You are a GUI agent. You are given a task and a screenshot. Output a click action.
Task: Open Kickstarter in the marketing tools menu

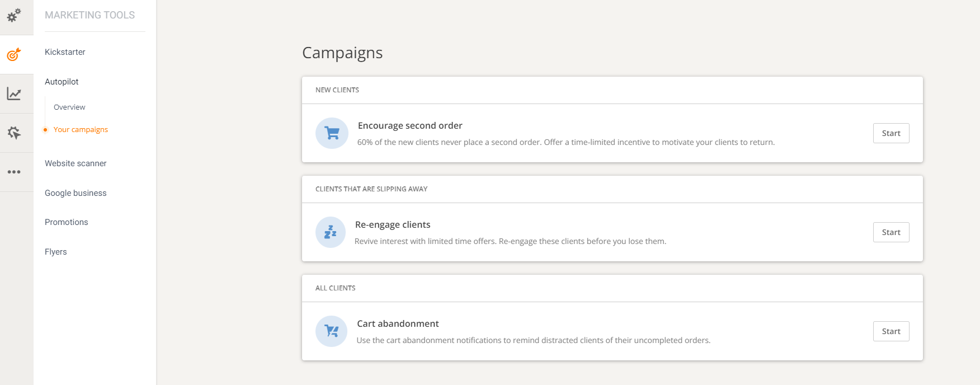coord(65,52)
